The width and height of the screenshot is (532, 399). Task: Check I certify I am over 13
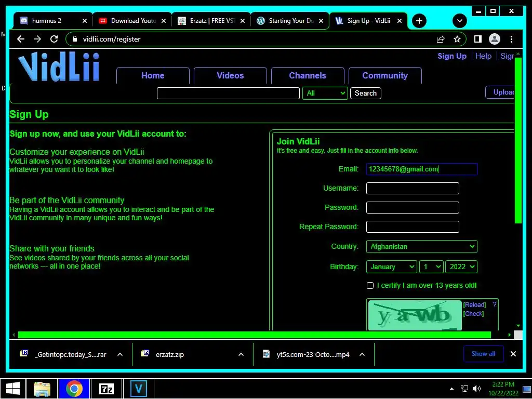[370, 286]
